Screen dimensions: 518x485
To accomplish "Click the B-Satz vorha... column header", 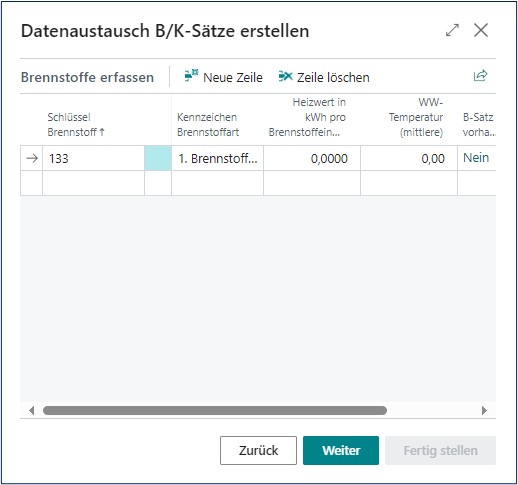I will pyautogui.click(x=479, y=125).
